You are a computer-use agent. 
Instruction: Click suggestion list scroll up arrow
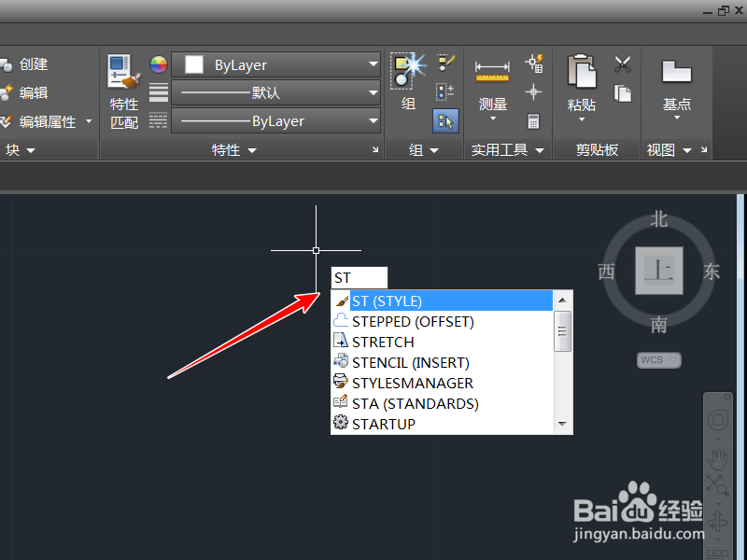pos(562,300)
